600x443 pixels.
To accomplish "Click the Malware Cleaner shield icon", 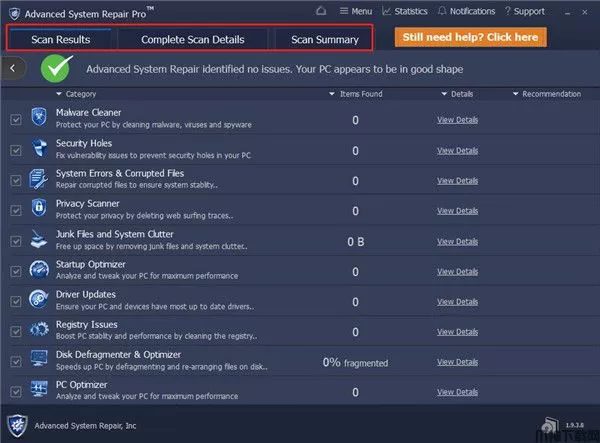I will pos(39,117).
